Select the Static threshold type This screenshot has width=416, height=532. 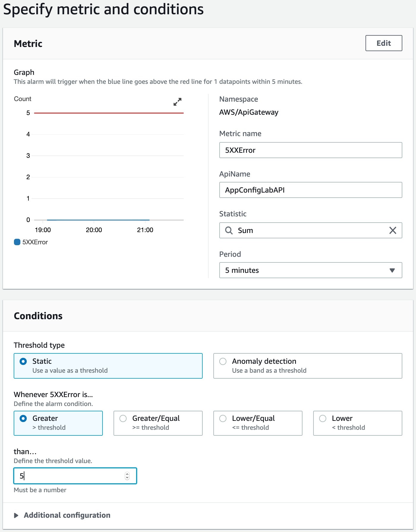click(x=108, y=366)
